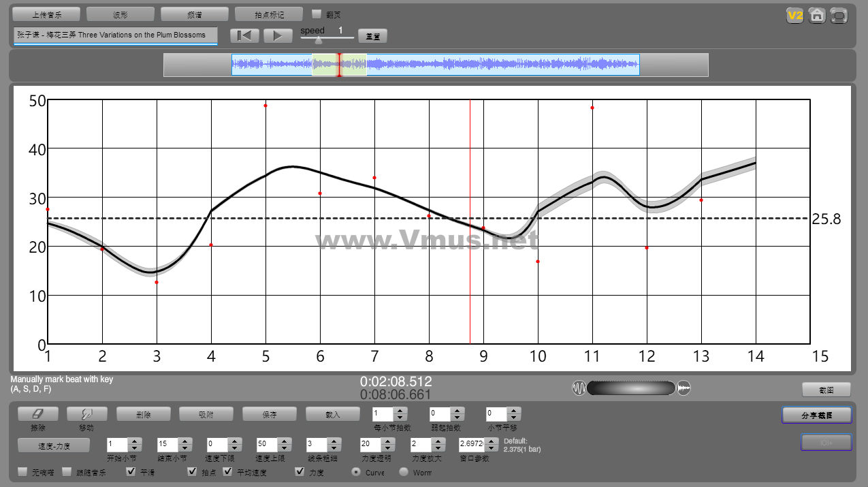
Task: Click the 上传音乐 upload music button
Action: point(46,14)
